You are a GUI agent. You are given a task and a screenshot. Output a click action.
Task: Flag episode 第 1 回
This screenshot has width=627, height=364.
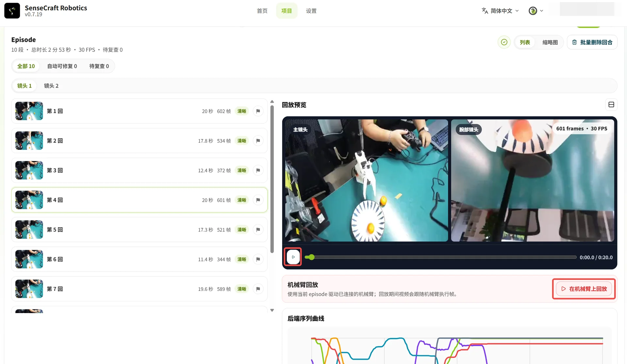258,111
